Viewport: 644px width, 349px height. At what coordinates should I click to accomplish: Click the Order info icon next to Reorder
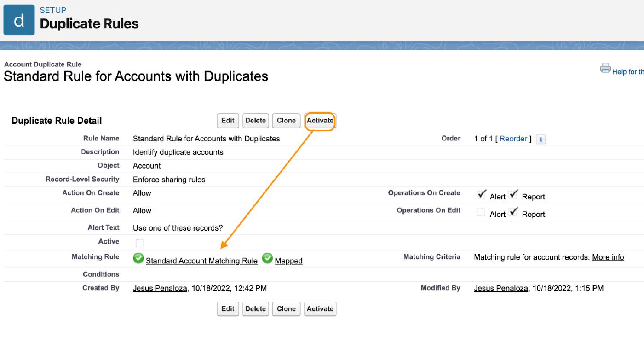(x=541, y=139)
